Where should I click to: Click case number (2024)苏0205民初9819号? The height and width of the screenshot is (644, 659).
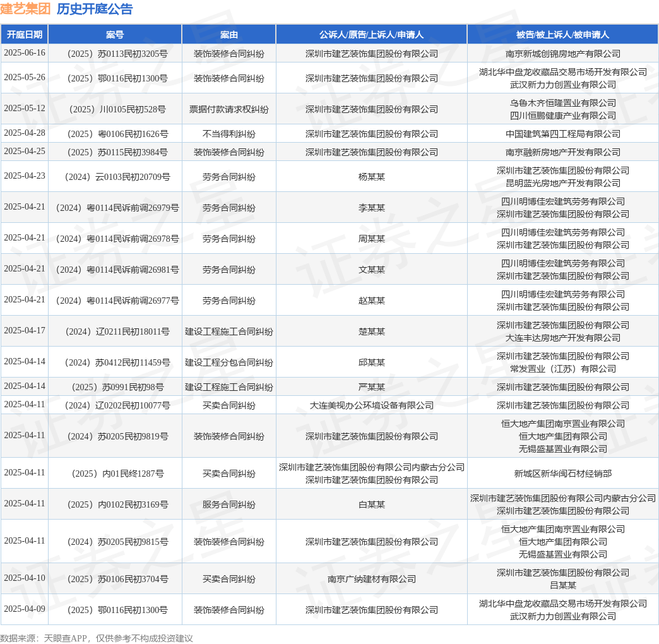(117, 437)
